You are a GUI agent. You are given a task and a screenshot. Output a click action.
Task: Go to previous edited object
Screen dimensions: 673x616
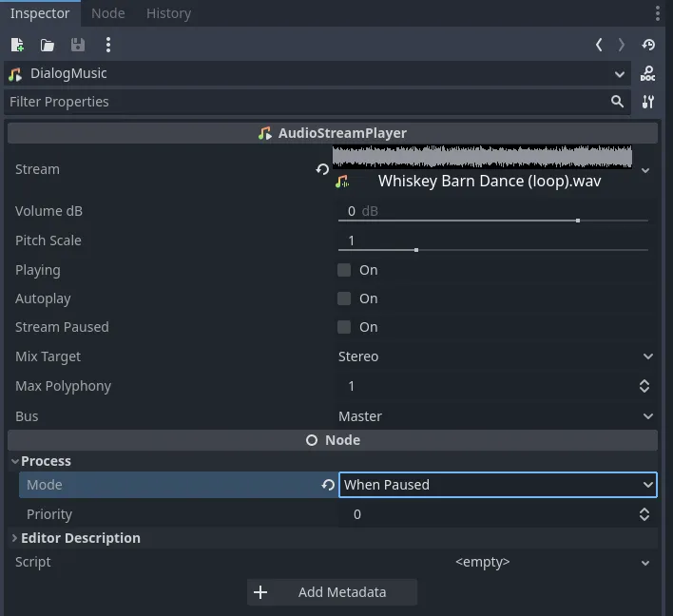599,45
